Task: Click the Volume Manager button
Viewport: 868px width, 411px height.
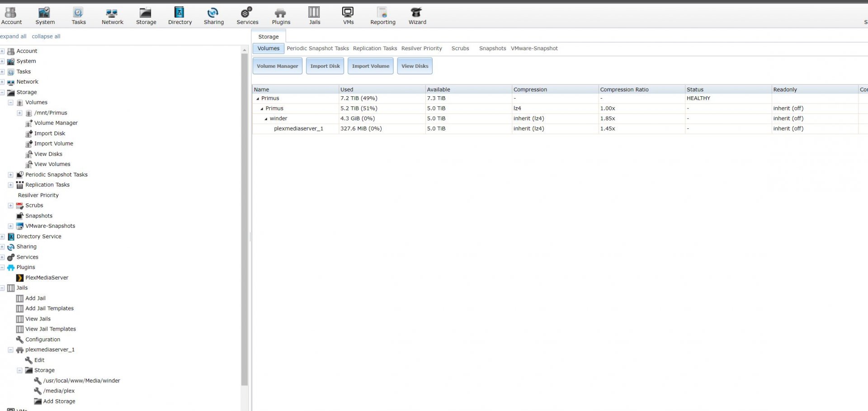Action: click(277, 66)
